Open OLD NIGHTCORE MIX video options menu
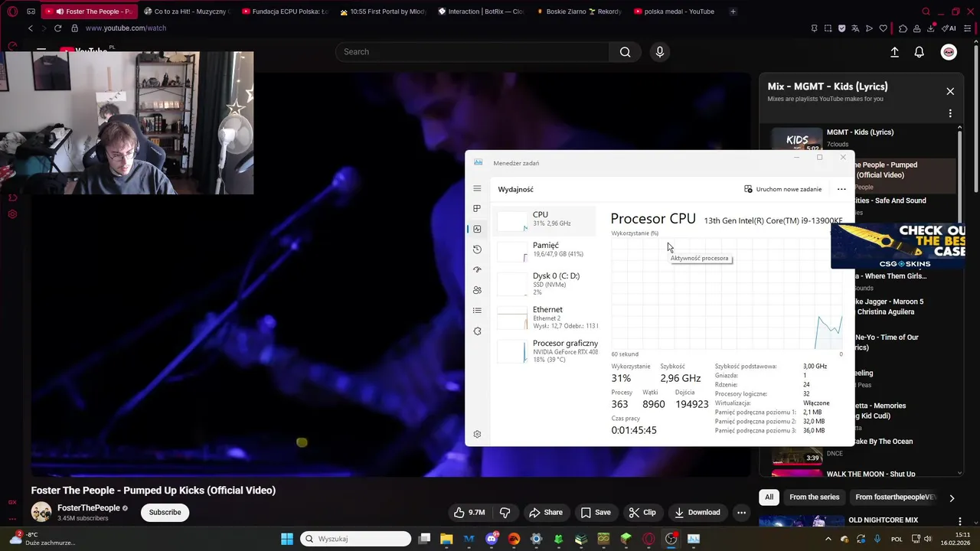Viewport: 980px width, 551px height. pos(959,521)
